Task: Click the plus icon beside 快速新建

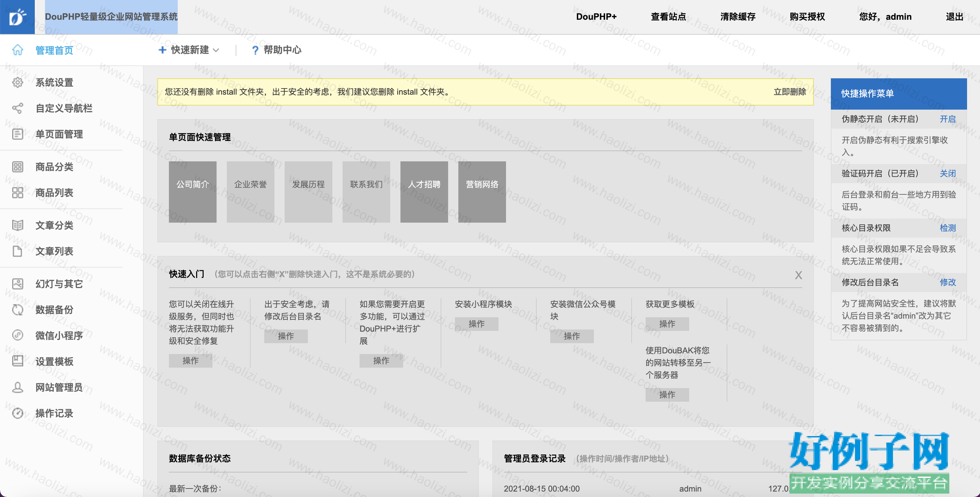Action: tap(162, 50)
